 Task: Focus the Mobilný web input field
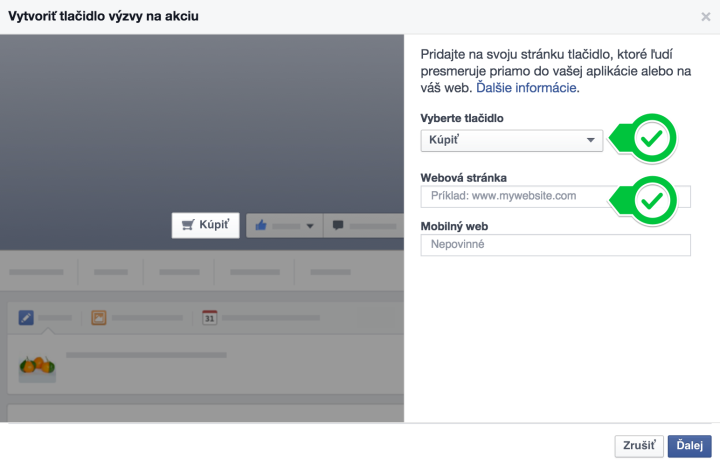pos(556,245)
